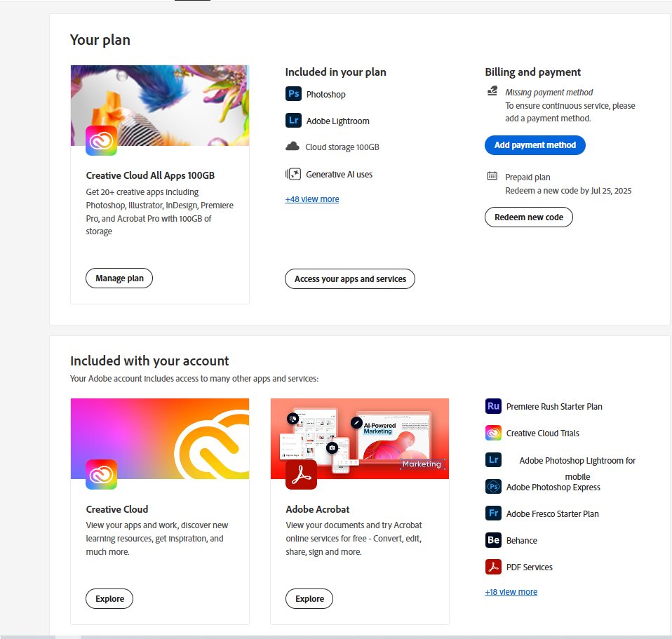
Task: Click the Creative Cloud All Apps banner image
Action: click(160, 105)
